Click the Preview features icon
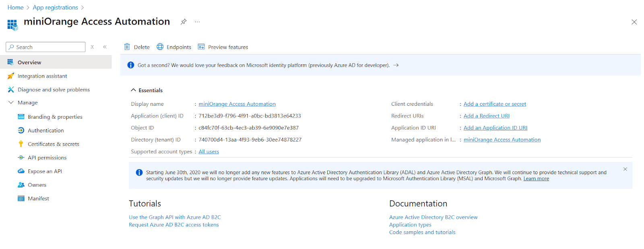This screenshot has width=644, height=249. (x=201, y=47)
